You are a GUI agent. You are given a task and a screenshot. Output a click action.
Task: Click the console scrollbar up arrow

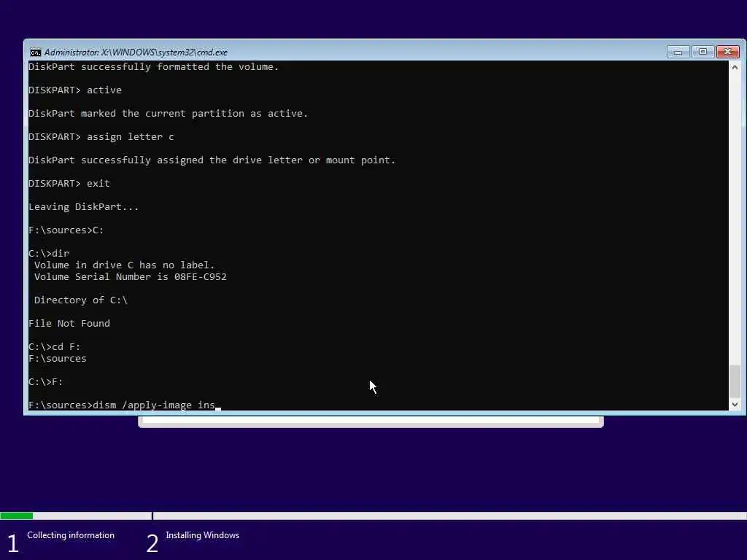click(x=735, y=68)
